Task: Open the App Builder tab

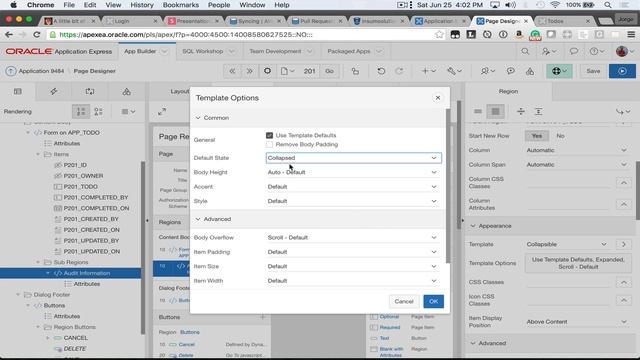Action: click(x=140, y=51)
